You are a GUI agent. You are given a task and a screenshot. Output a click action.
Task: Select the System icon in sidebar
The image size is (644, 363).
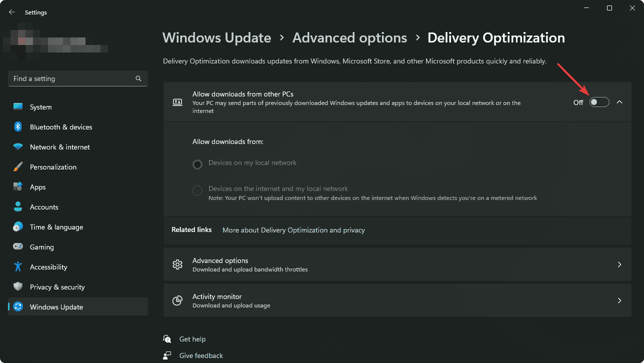click(17, 106)
